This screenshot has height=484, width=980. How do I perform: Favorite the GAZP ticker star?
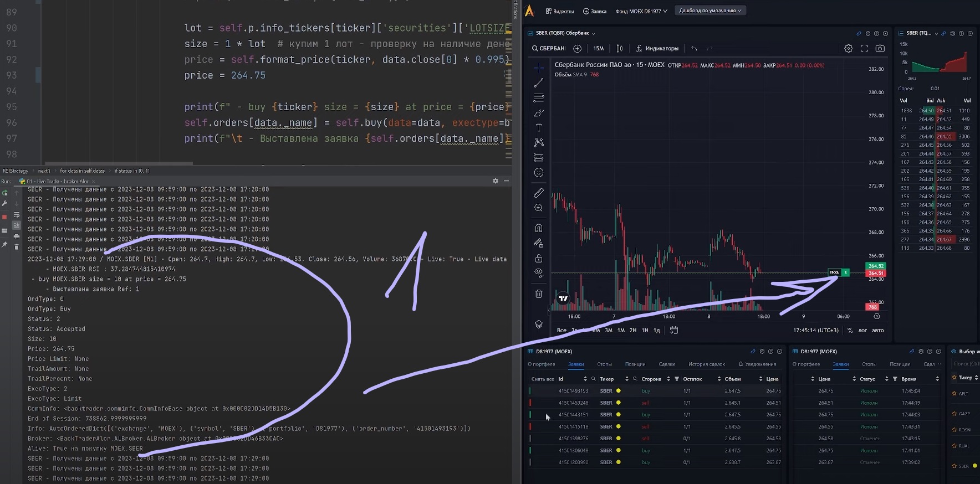954,414
